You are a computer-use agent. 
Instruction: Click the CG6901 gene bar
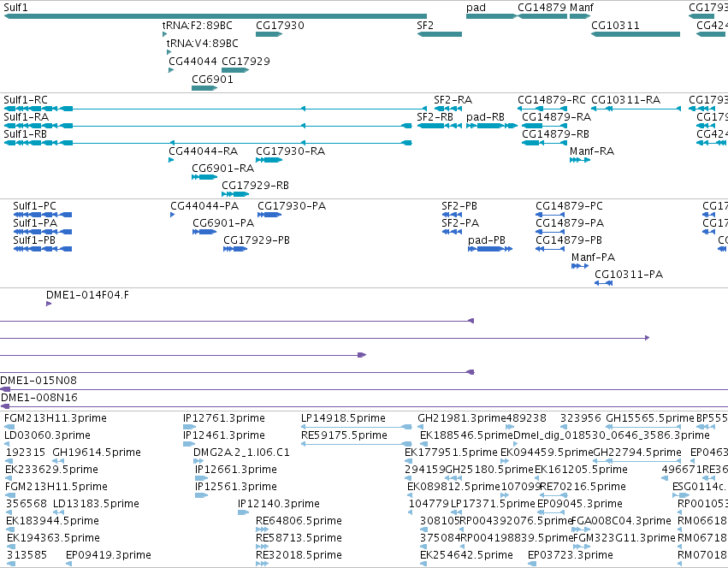204,88
